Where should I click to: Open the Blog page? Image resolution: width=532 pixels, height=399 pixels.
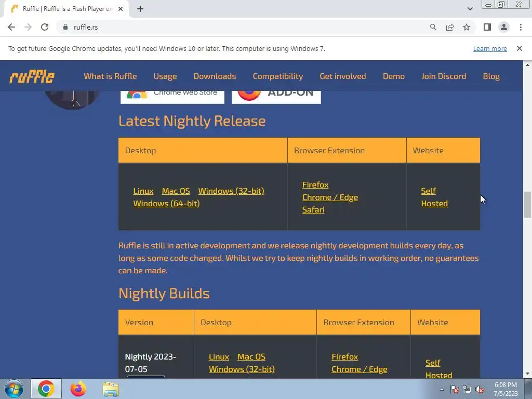(x=491, y=76)
